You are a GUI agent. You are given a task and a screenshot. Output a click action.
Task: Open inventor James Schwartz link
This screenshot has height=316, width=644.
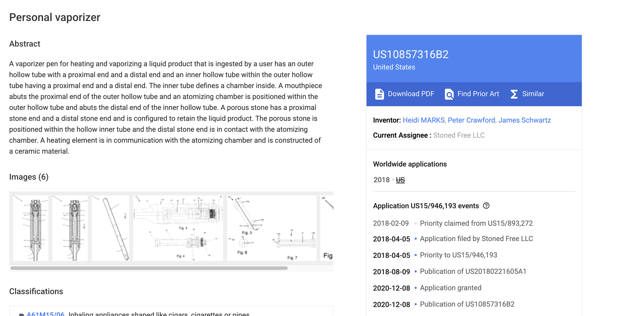[524, 120]
